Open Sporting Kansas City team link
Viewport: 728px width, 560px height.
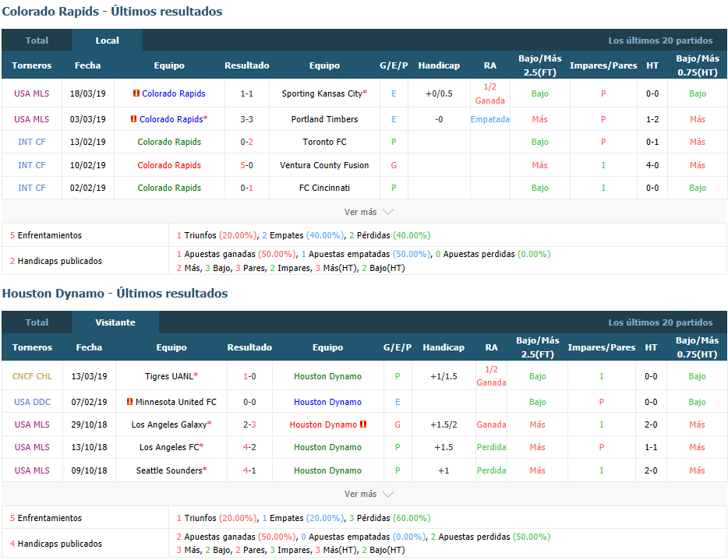[322, 93]
